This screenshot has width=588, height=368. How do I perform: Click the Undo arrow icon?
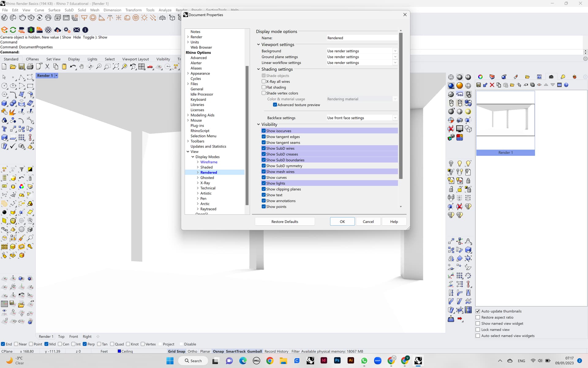tap(73, 67)
